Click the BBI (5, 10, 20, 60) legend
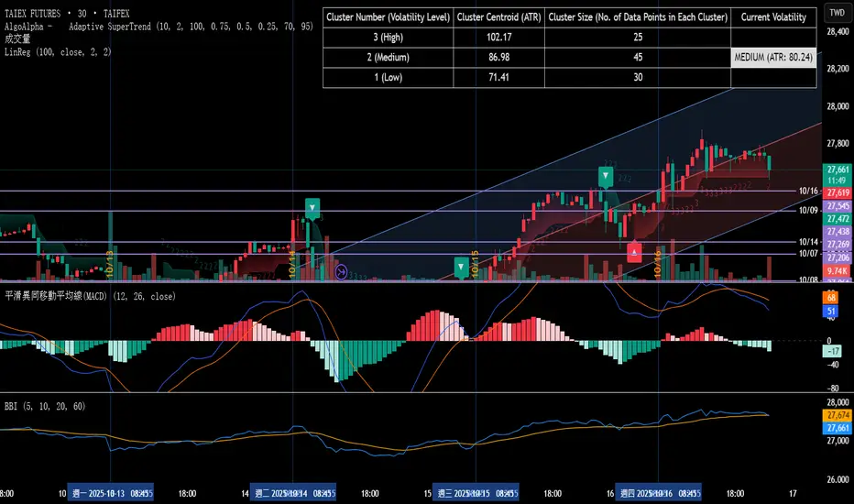The width and height of the screenshot is (854, 504). (46, 405)
